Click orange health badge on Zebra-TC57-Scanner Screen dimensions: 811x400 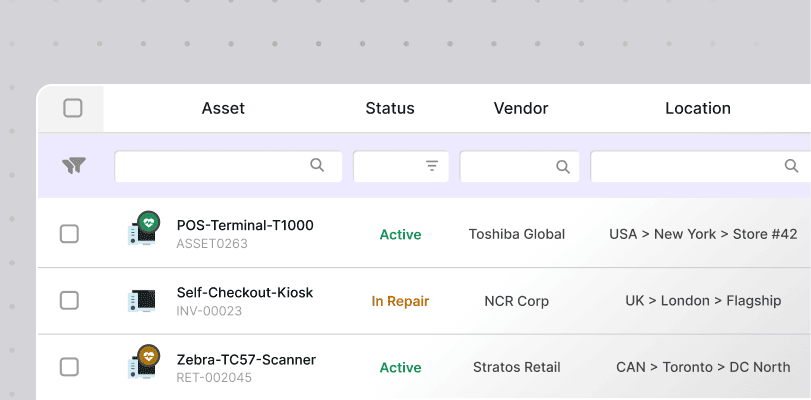click(149, 356)
